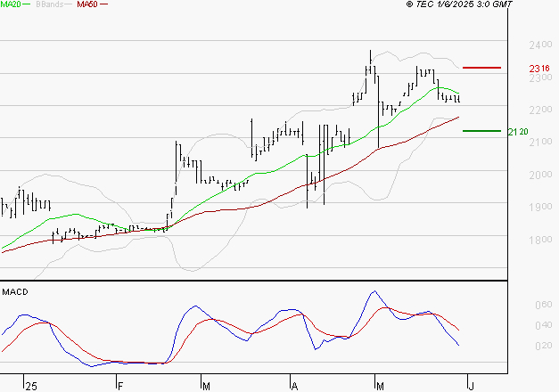Select the 2120 support price label
559x392 pixels.
click(518, 132)
